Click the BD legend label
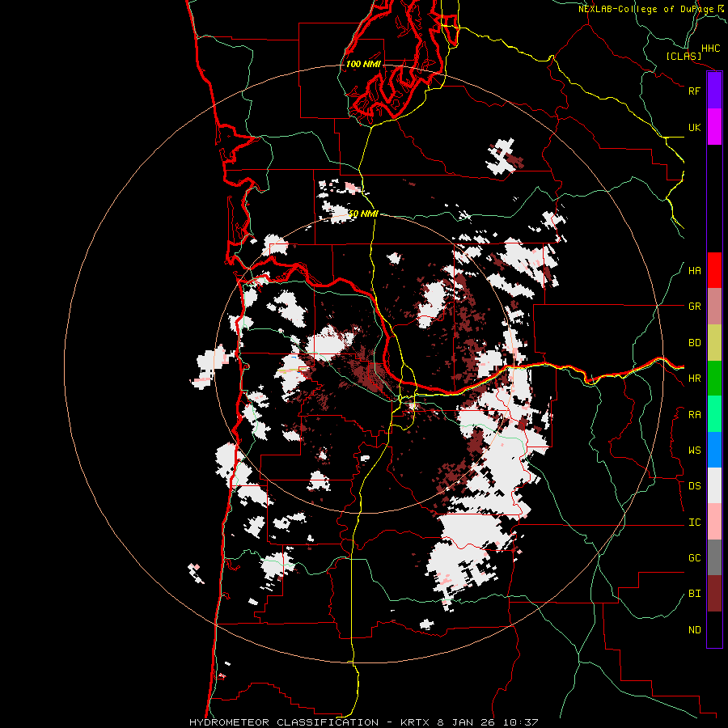Screen dimensions: 728x728 694,343
